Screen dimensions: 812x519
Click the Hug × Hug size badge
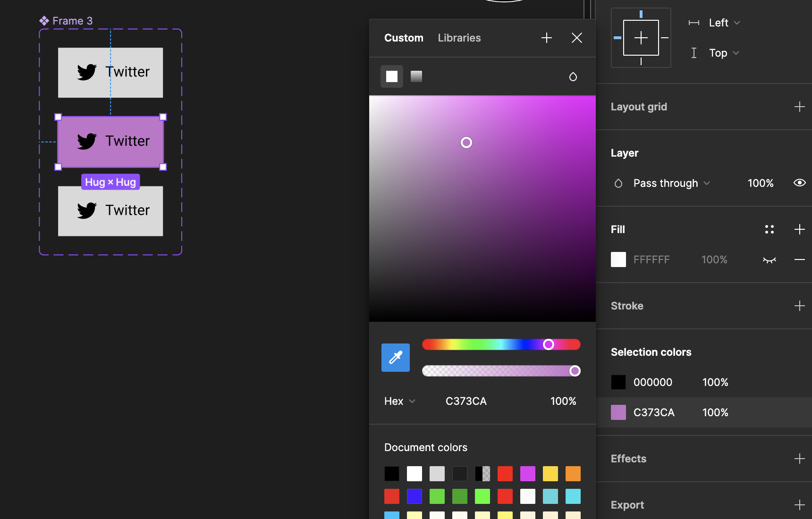pyautogui.click(x=110, y=182)
